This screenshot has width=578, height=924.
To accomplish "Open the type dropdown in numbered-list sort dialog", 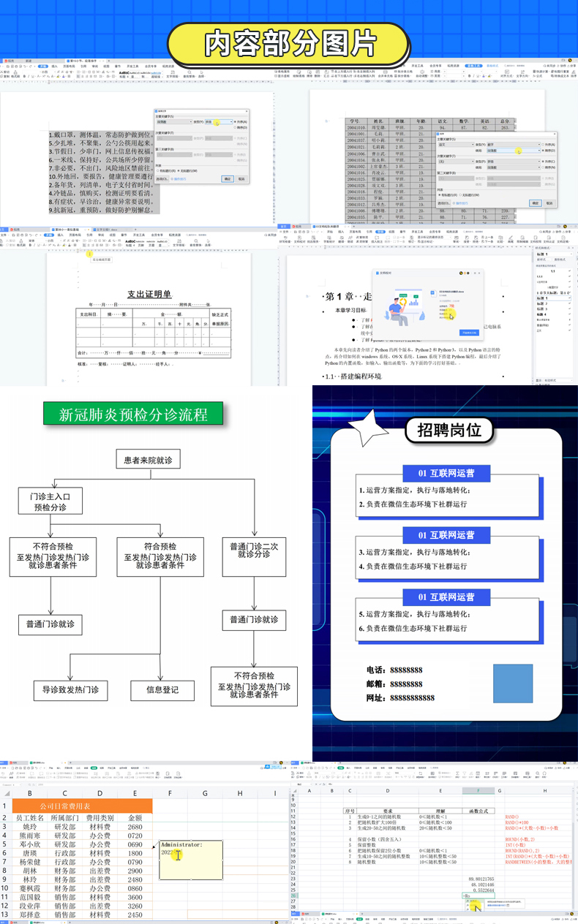I will 219,121.
